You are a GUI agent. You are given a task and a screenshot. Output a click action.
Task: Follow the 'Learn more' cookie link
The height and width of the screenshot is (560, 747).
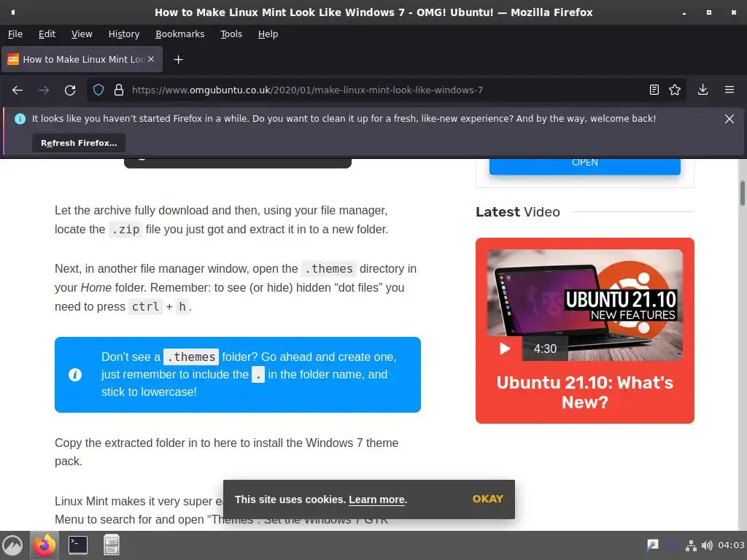[376, 499]
